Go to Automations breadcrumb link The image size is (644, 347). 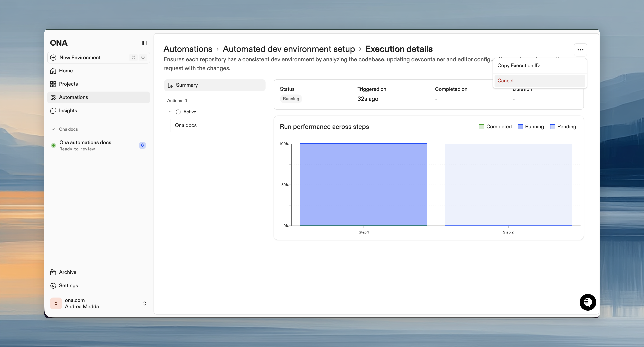click(188, 49)
